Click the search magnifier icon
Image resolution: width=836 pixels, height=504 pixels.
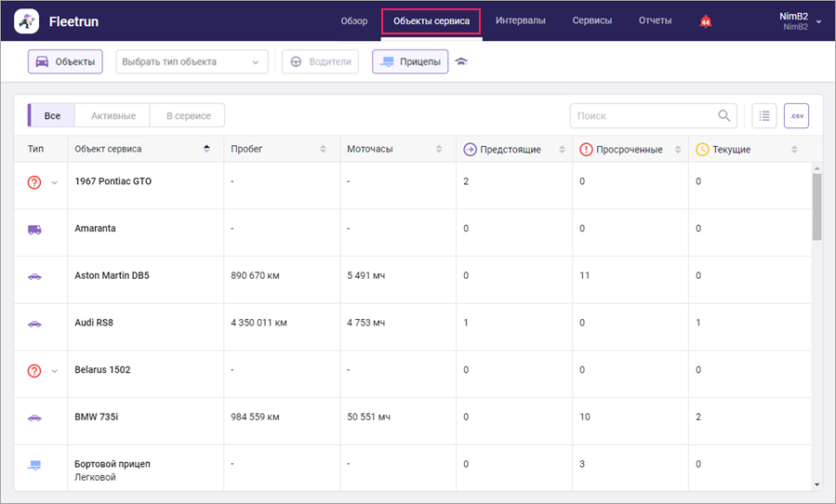(x=723, y=116)
